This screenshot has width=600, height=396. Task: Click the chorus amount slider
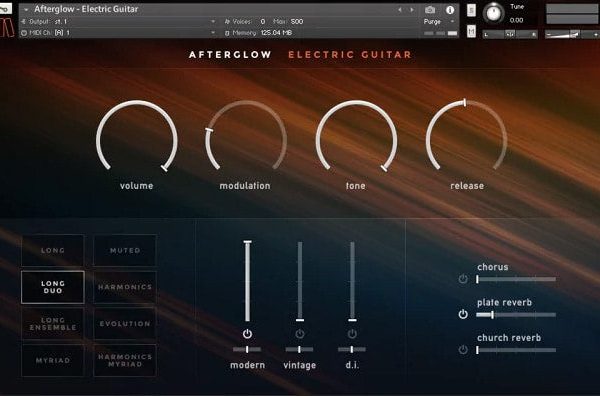[x=516, y=279]
